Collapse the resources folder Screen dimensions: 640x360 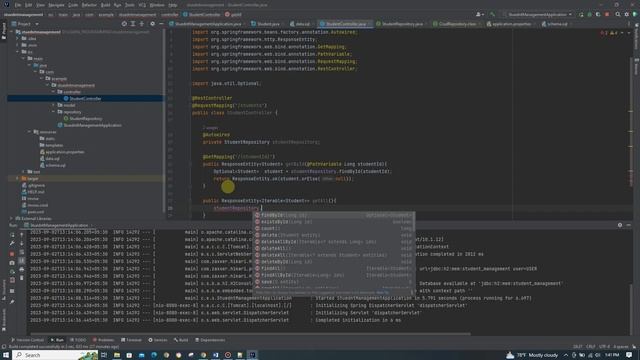(29, 132)
